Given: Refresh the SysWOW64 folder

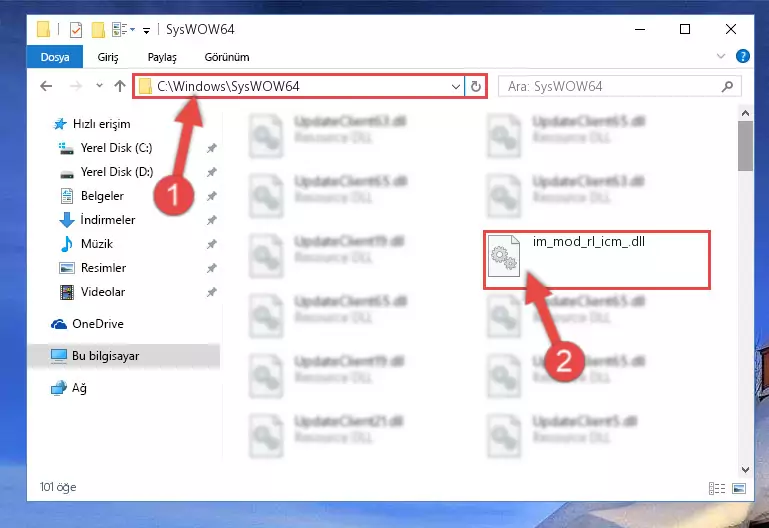Looking at the screenshot, I should 476,87.
